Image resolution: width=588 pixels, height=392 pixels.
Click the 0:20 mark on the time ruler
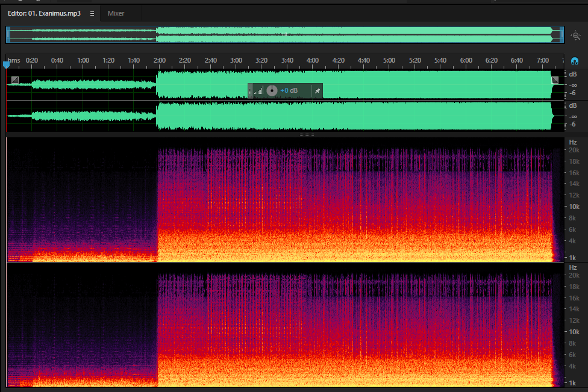click(32, 60)
